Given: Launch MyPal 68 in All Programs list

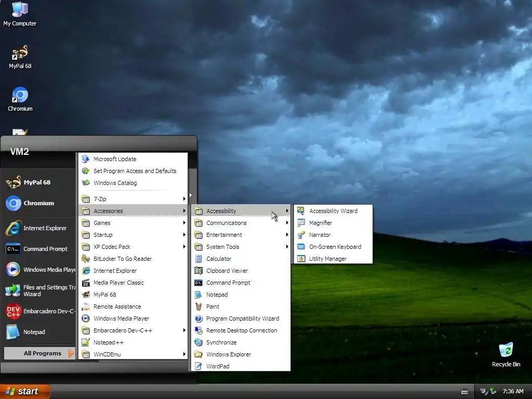Looking at the screenshot, I should pos(133,295).
